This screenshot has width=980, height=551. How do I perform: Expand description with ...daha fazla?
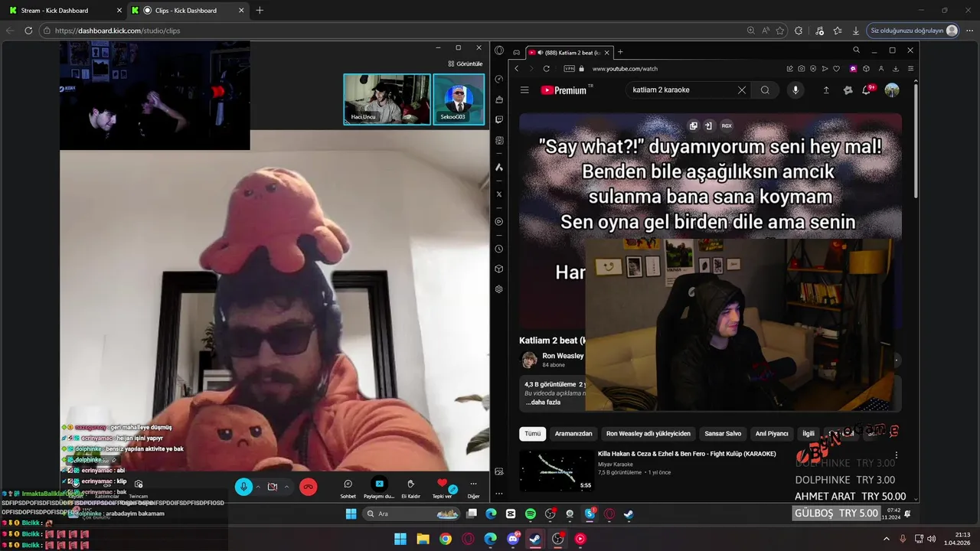point(543,402)
